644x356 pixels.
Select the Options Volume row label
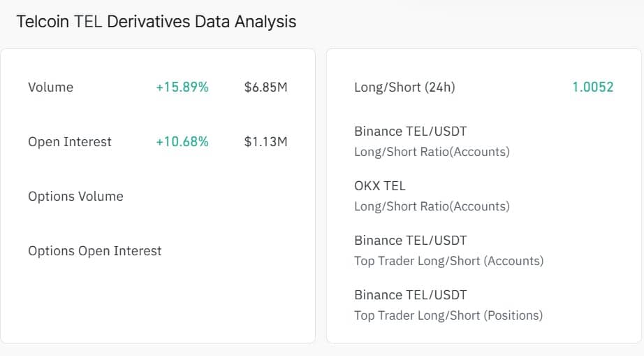75,197
